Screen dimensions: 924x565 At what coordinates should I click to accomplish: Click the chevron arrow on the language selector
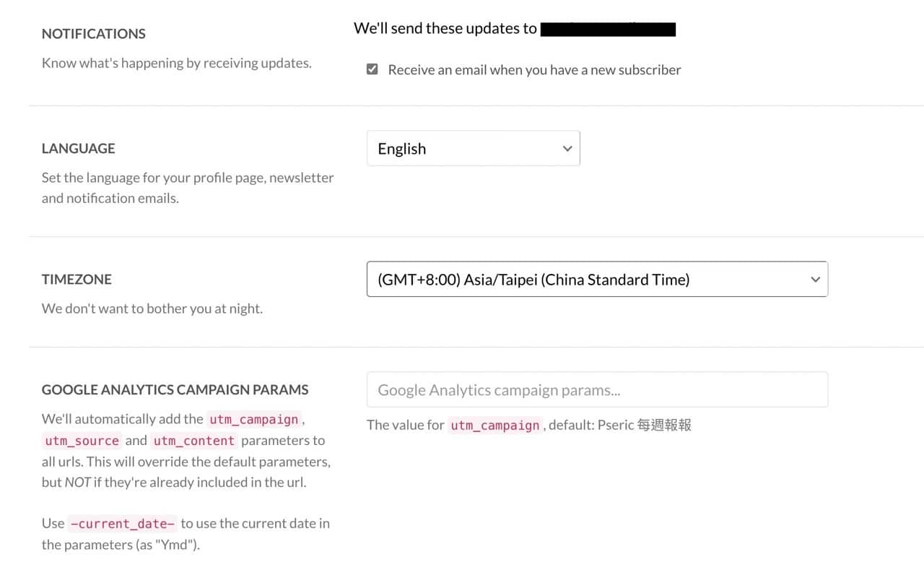click(x=567, y=149)
